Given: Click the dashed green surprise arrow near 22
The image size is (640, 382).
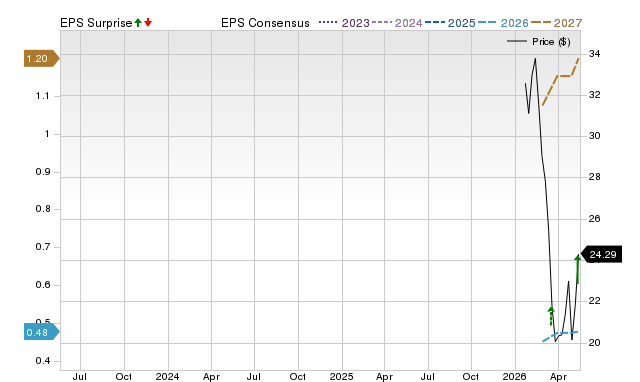Looking at the screenshot, I should pyautogui.click(x=551, y=316).
